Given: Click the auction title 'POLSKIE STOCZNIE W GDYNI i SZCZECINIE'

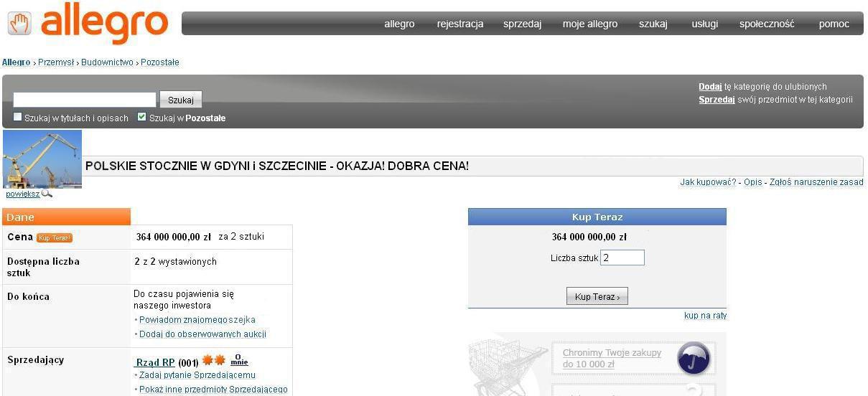Looking at the screenshot, I should tap(277, 166).
